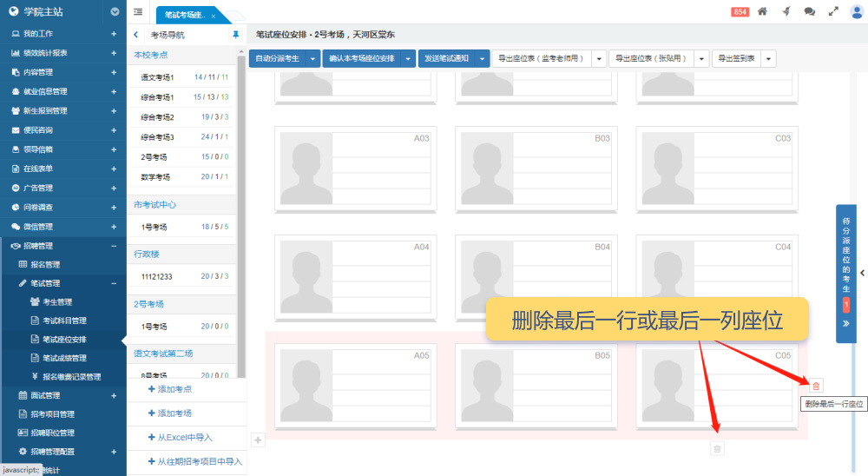
Task: Open the home page icon in top bar
Action: click(762, 12)
